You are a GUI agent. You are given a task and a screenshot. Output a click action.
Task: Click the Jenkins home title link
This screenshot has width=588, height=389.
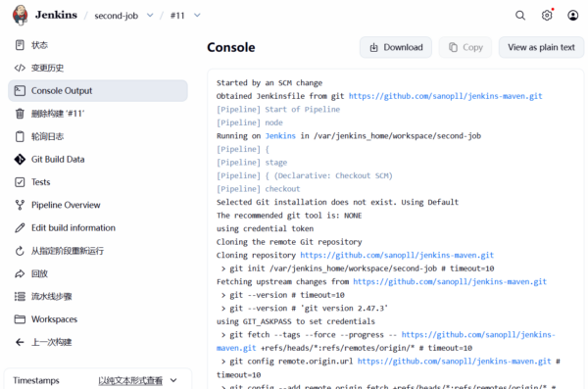coord(56,15)
